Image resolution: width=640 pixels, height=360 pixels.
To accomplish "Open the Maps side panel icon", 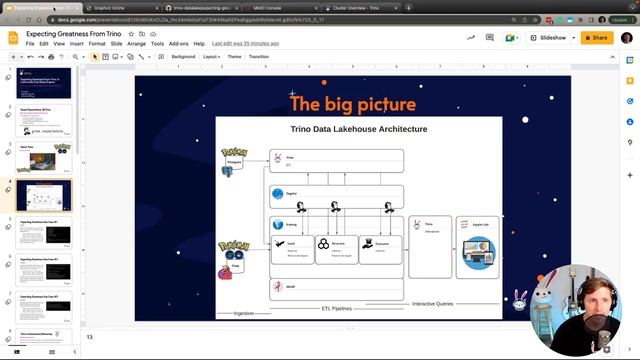I will (x=630, y=142).
